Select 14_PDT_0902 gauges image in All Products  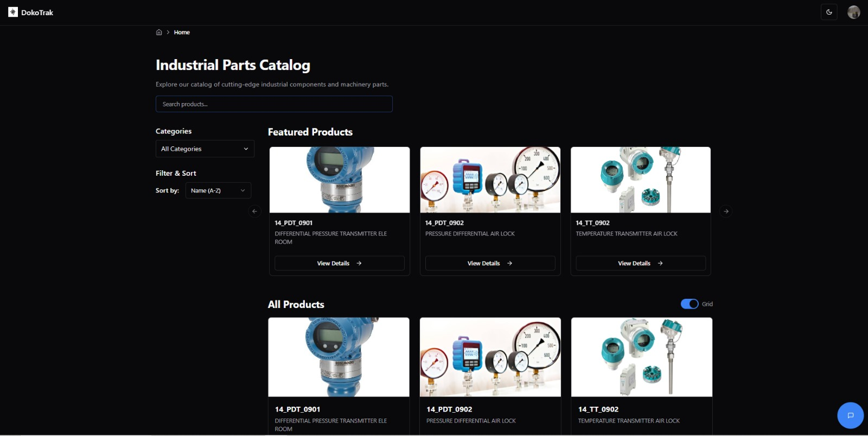(490, 357)
